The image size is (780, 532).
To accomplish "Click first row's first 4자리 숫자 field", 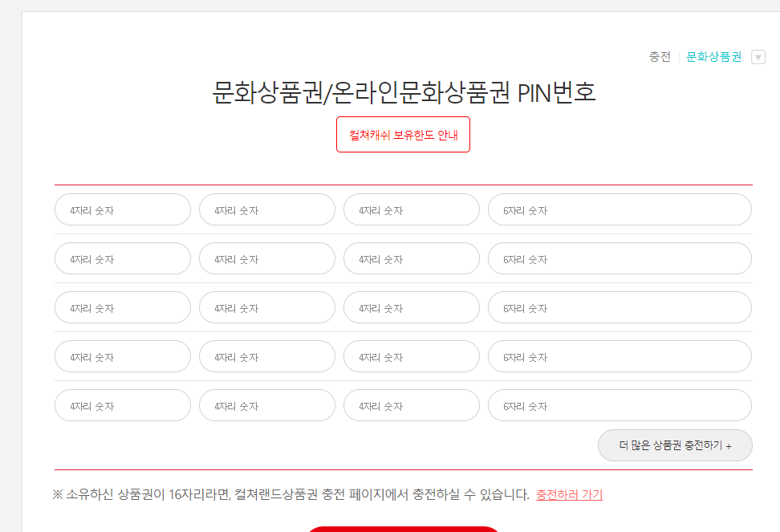I will (x=122, y=209).
